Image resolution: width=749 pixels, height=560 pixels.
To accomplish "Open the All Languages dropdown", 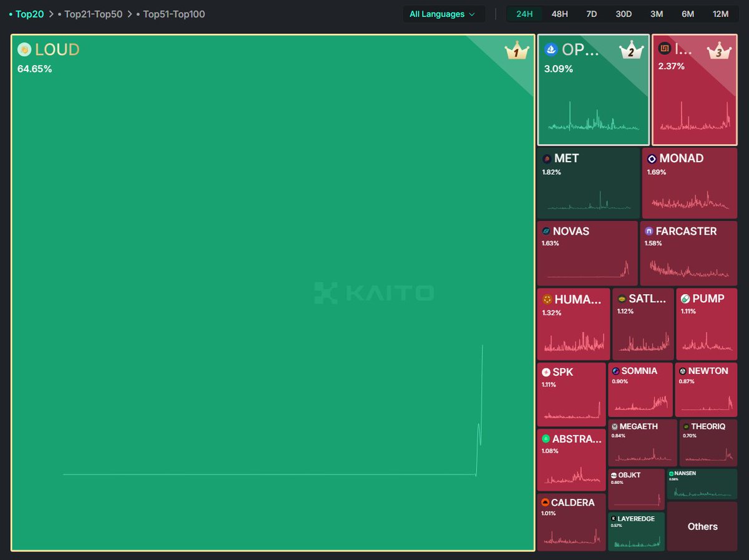I will [444, 14].
